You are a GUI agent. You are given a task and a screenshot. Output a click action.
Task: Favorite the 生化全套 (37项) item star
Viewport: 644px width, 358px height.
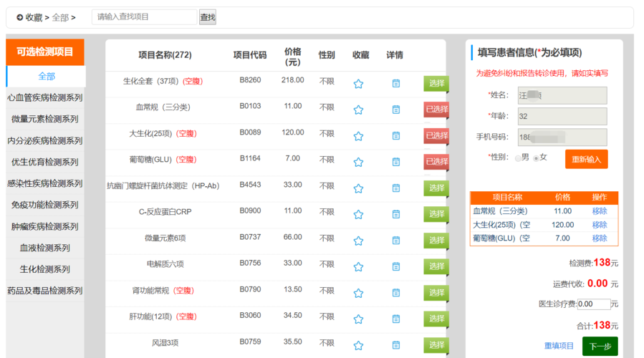[x=359, y=84]
